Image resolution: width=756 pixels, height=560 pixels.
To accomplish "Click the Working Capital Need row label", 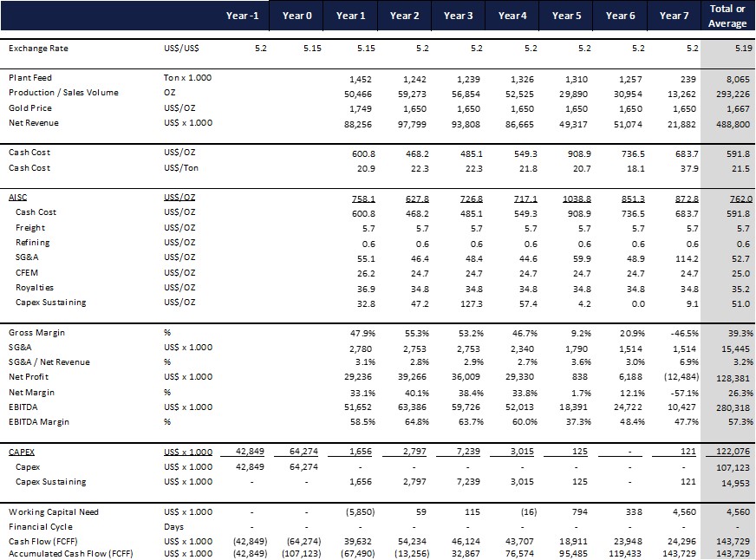I will click(55, 511).
